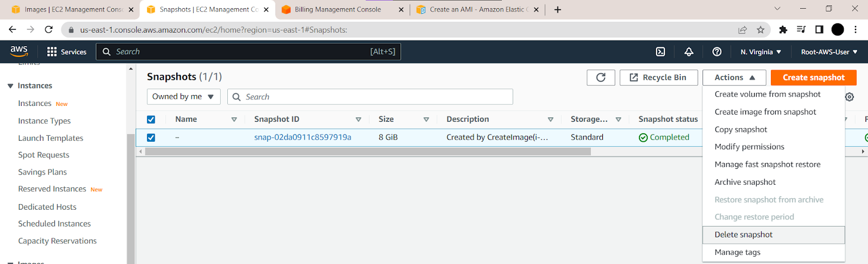Viewport: 868px width, 264px height.
Task: Open the browser side panel icon
Action: [x=819, y=30]
